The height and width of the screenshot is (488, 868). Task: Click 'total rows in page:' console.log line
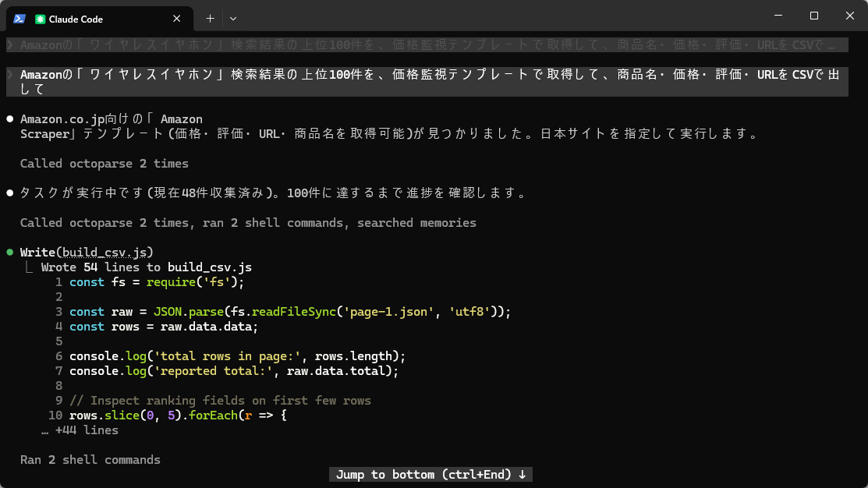(238, 356)
